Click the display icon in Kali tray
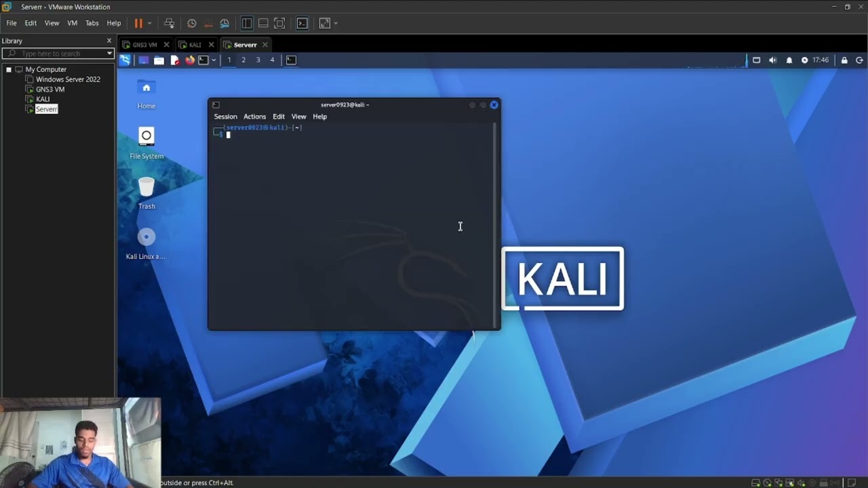The height and width of the screenshot is (488, 868). [757, 60]
